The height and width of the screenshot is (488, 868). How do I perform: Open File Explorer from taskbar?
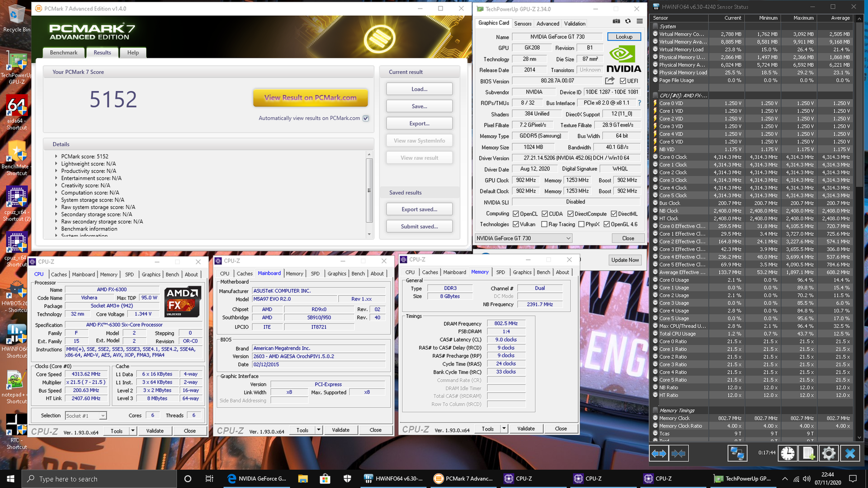(x=303, y=479)
